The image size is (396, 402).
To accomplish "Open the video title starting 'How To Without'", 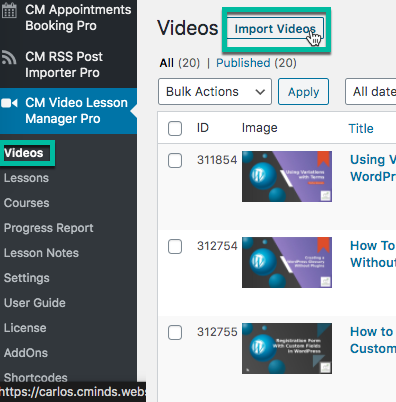I will (373, 254).
